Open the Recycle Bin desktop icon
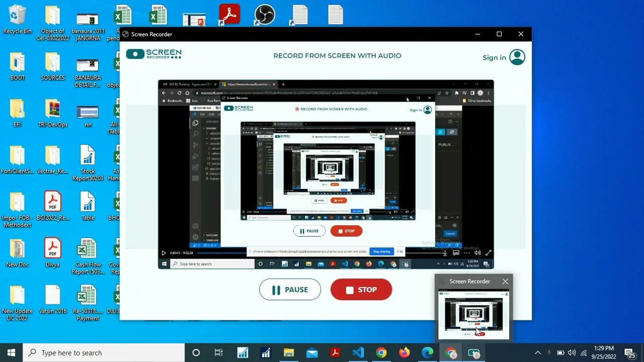The image size is (644, 362). coord(17,20)
